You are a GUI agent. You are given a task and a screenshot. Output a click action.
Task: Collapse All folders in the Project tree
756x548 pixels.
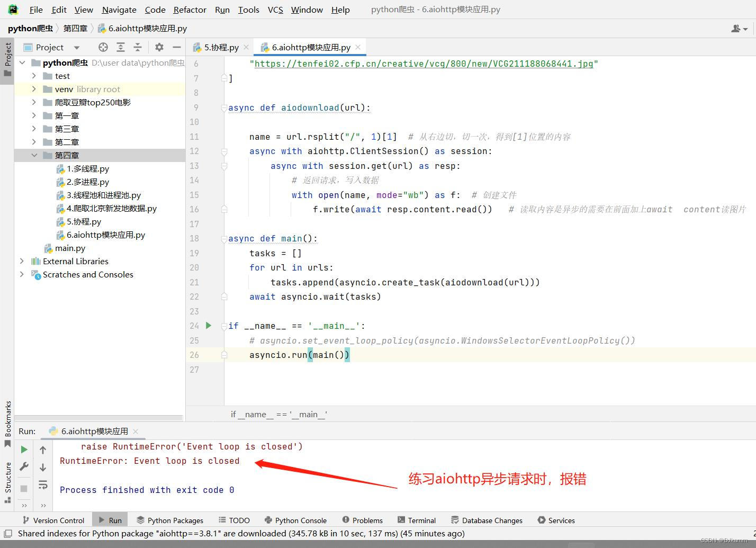tap(138, 47)
